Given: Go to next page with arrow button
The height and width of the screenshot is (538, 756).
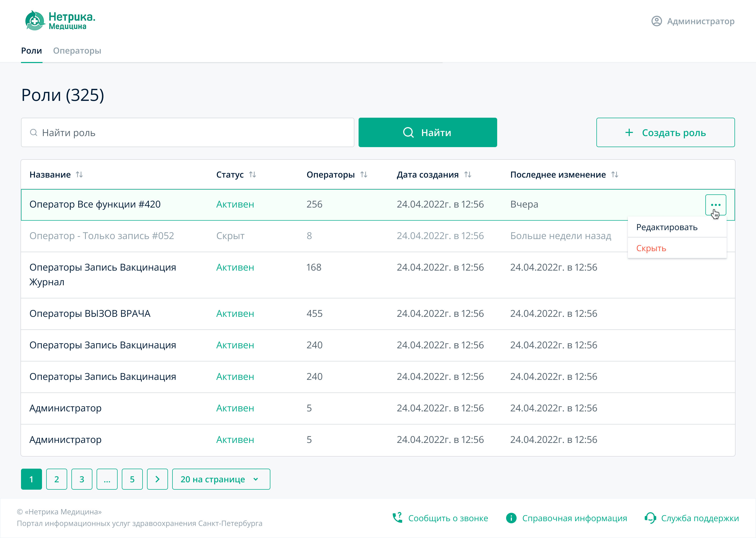Looking at the screenshot, I should tap(157, 479).
